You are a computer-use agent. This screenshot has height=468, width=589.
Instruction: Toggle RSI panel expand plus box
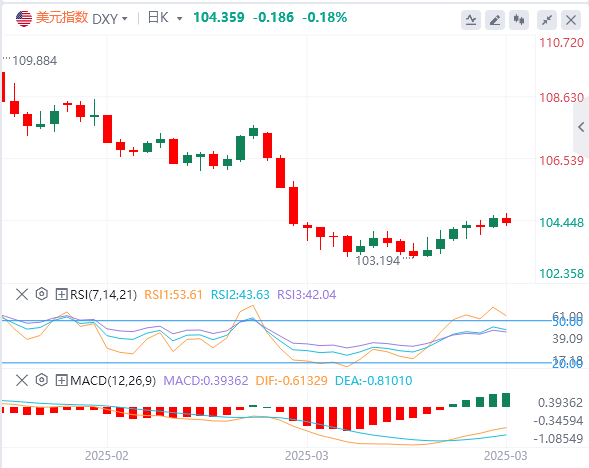[61, 294]
